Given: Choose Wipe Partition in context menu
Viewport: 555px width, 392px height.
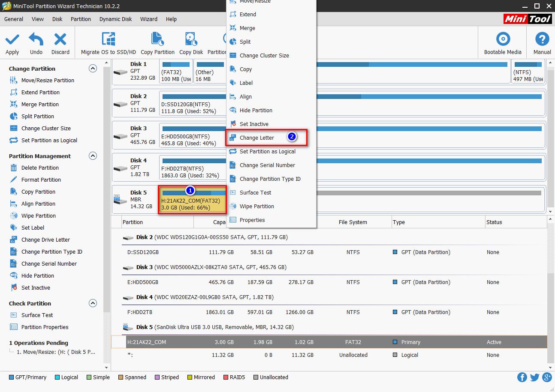Looking at the screenshot, I should 271,206.
